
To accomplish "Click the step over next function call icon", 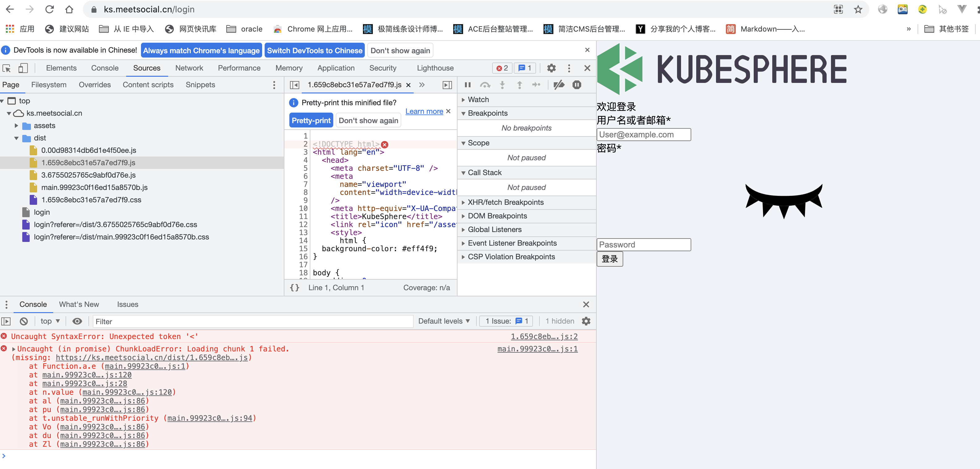I will click(x=486, y=85).
